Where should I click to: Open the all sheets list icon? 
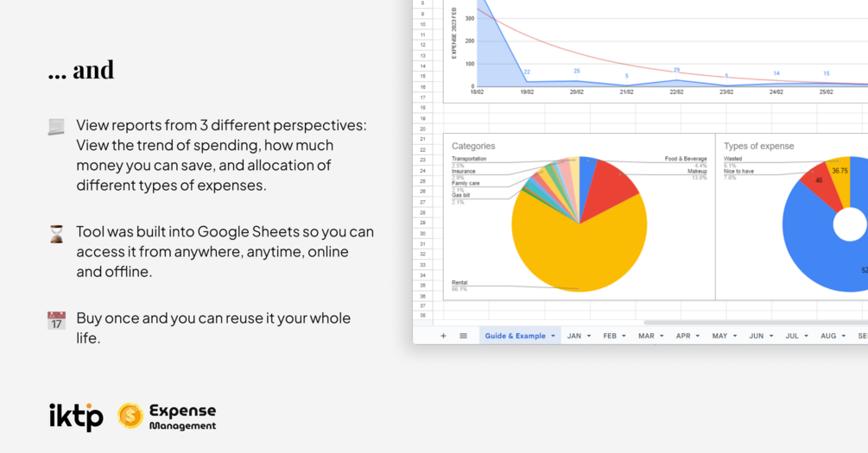click(x=463, y=336)
